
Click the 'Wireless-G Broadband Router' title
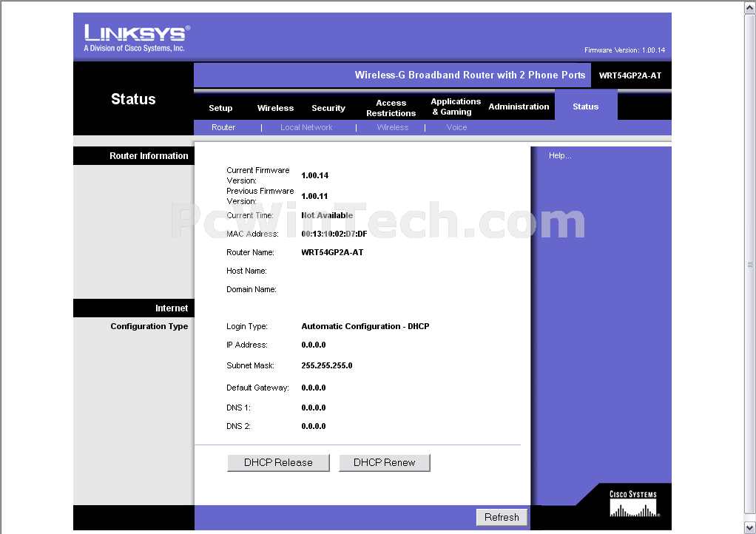(x=470, y=75)
